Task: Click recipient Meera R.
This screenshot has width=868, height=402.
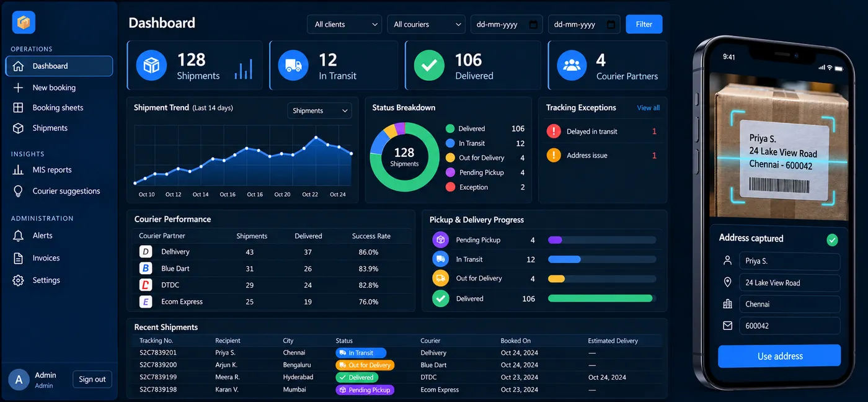Action: (x=228, y=377)
